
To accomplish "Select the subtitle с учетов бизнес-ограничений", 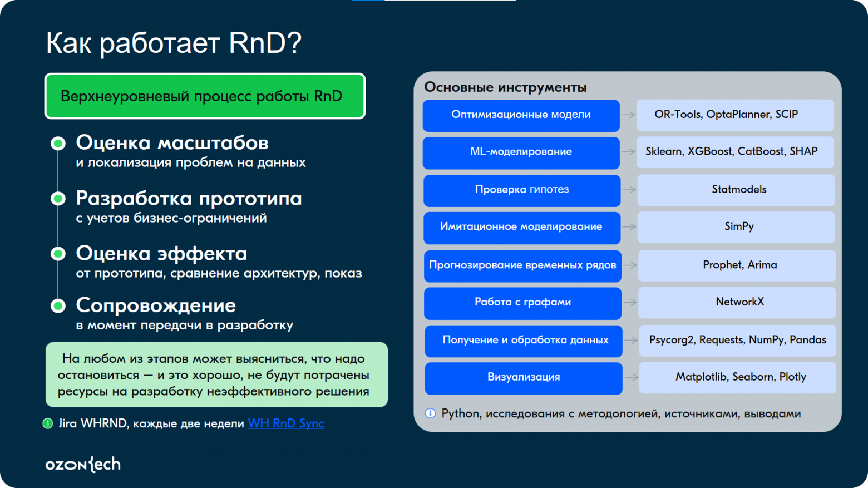I will click(x=171, y=218).
